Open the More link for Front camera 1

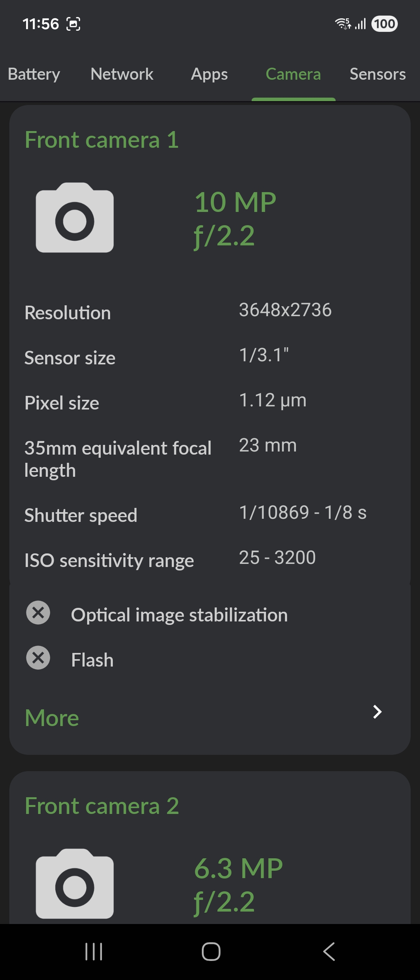[52, 718]
